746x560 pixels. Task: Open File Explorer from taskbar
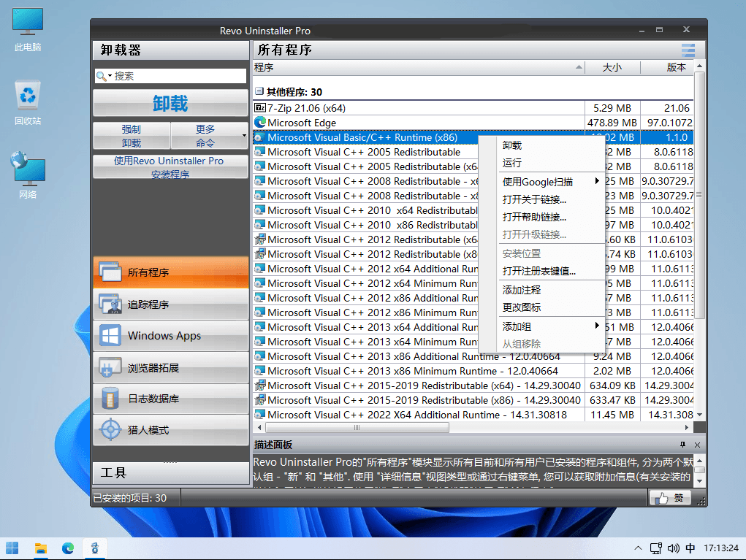coord(40,548)
